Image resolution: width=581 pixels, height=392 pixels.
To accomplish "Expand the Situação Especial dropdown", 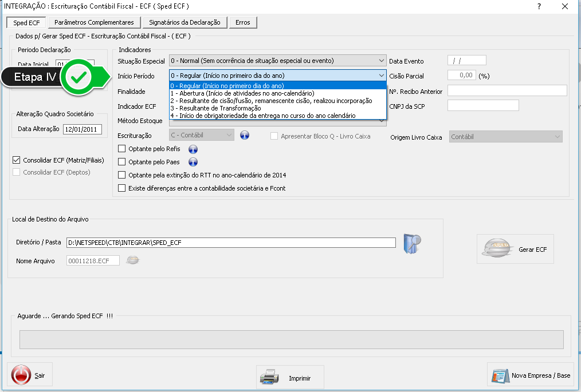I will tap(382, 61).
